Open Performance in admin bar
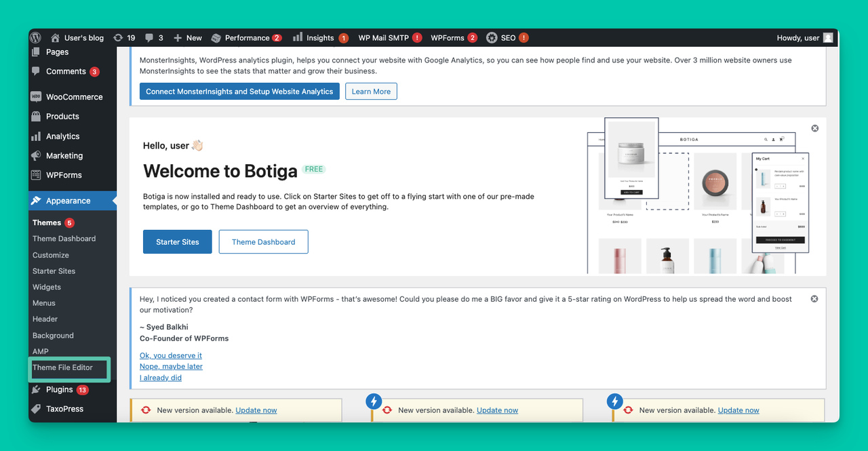The width and height of the screenshot is (868, 451). 246,38
